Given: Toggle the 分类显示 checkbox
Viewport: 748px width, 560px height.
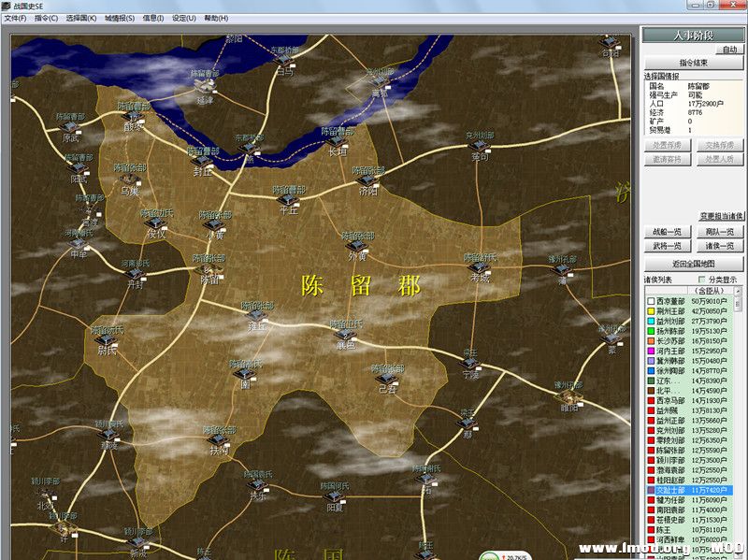Looking at the screenshot, I should (702, 280).
